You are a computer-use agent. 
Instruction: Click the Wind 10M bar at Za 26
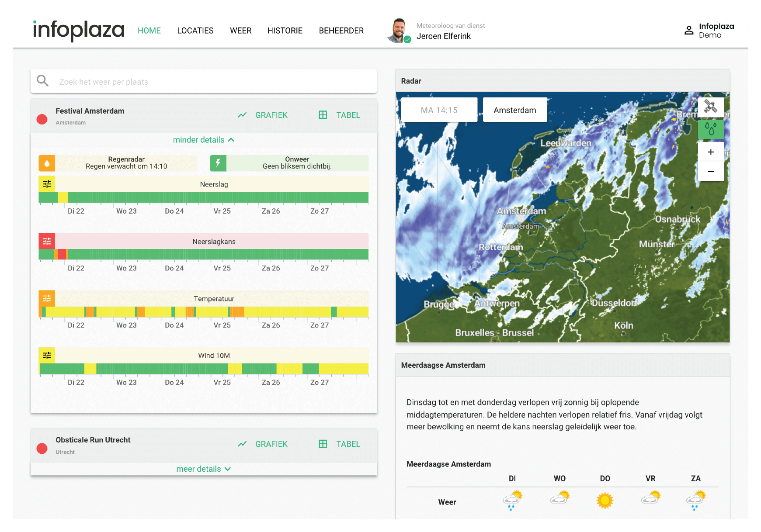[271, 369]
